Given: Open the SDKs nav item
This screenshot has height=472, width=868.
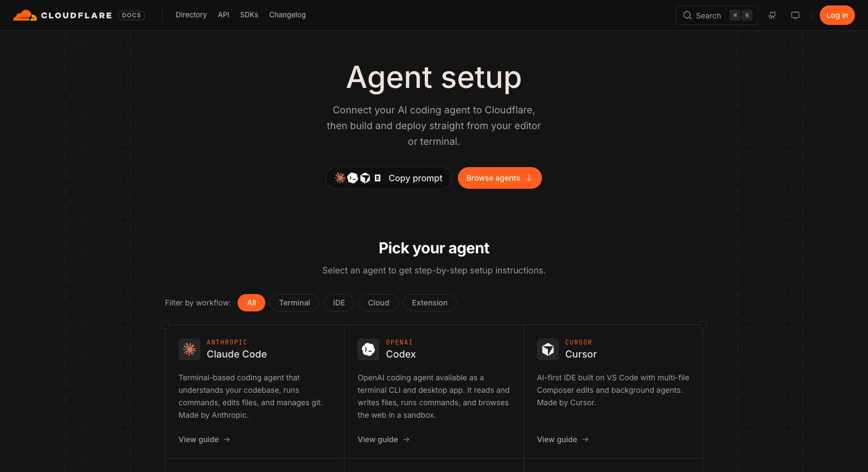Looking at the screenshot, I should pos(249,15).
